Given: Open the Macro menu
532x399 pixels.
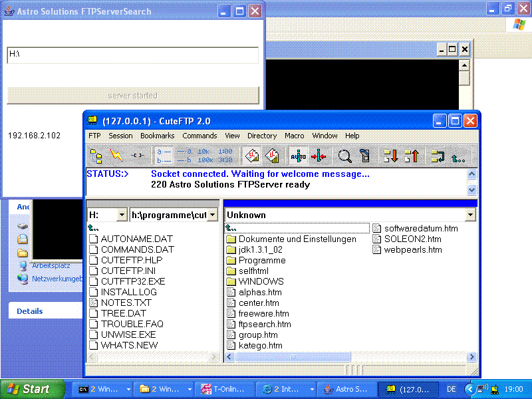Looking at the screenshot, I should (294, 136).
